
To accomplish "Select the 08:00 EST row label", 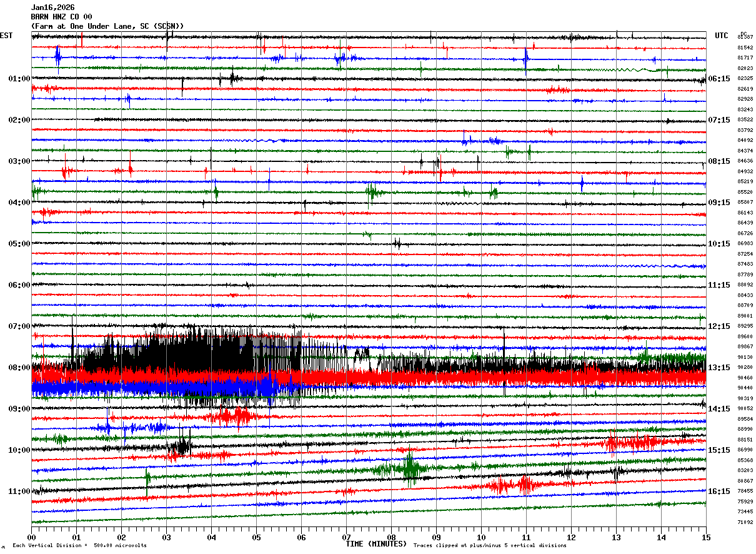I will 19,368.
